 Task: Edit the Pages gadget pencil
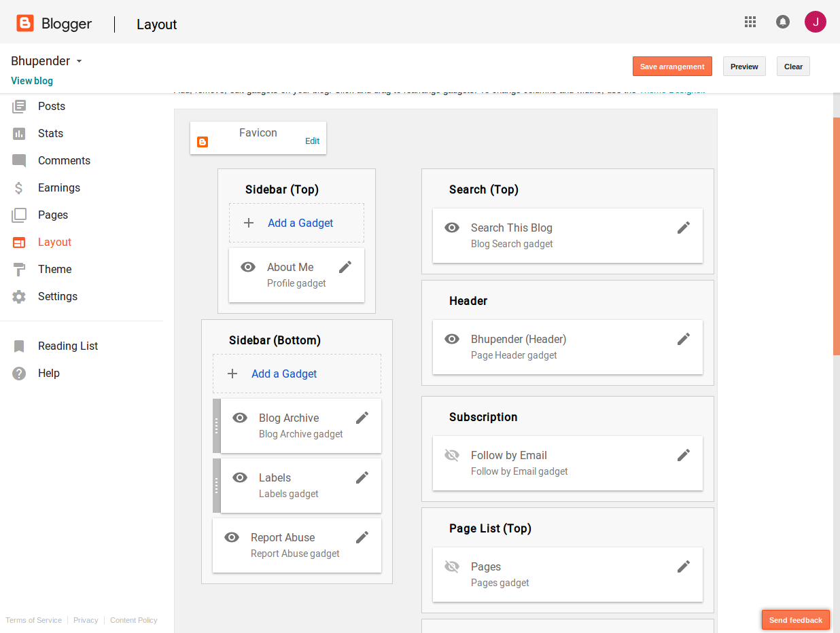pyautogui.click(x=684, y=566)
